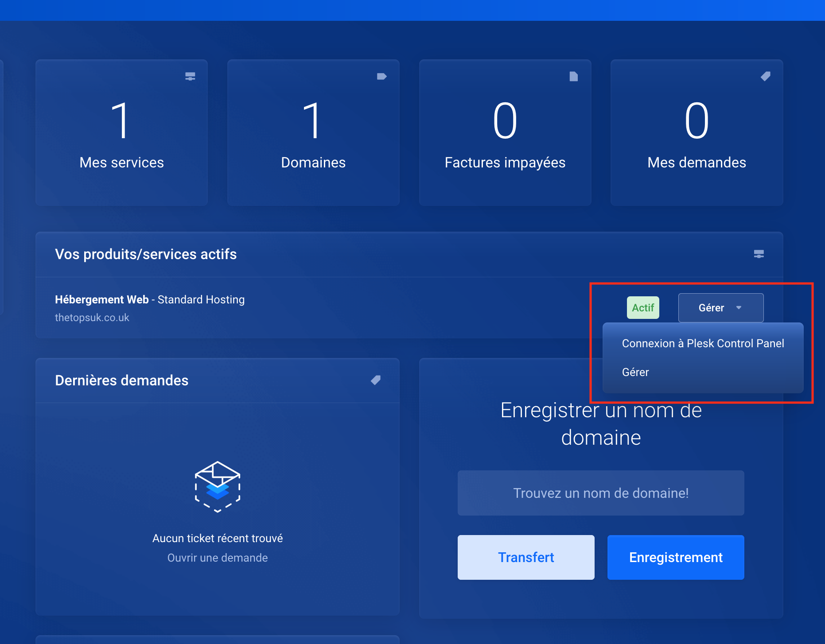Click the tag icon on the Domaines card
Screen dimensions: 825x644
coord(382,76)
